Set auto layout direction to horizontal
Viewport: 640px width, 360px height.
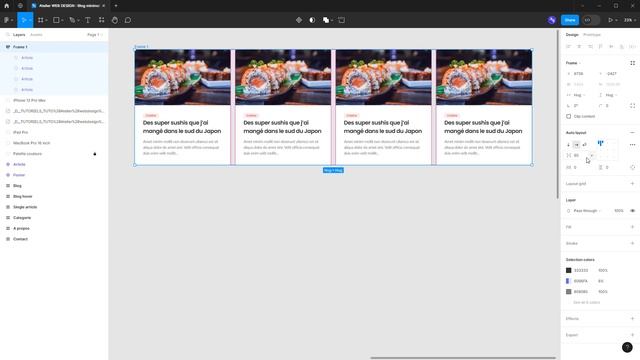576,144
